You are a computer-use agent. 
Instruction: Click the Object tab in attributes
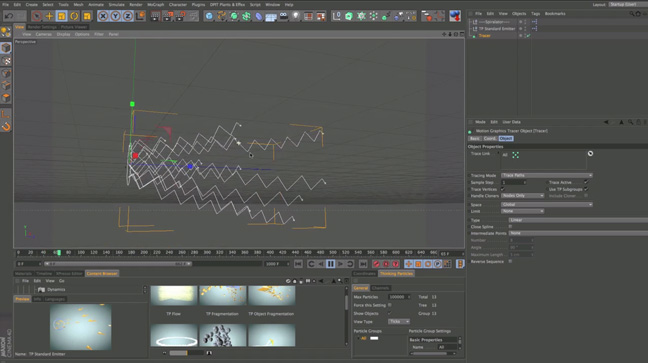pyautogui.click(x=505, y=139)
